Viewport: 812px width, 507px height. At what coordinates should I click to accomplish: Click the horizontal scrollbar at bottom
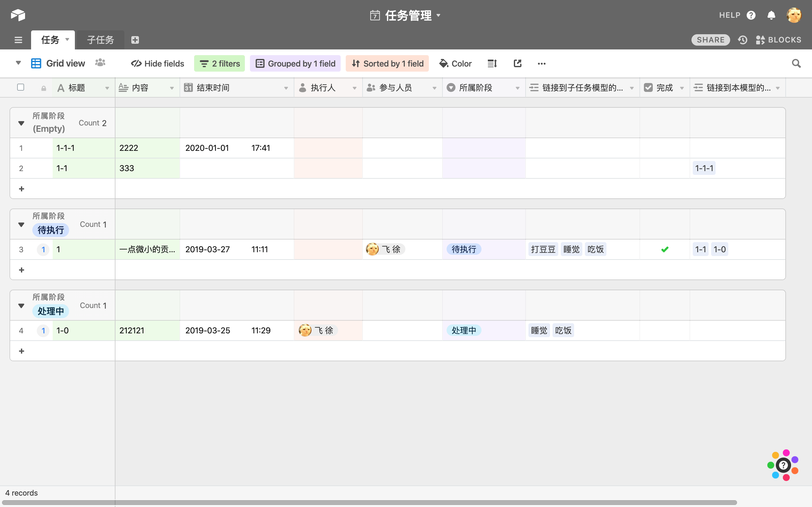pyautogui.click(x=369, y=502)
